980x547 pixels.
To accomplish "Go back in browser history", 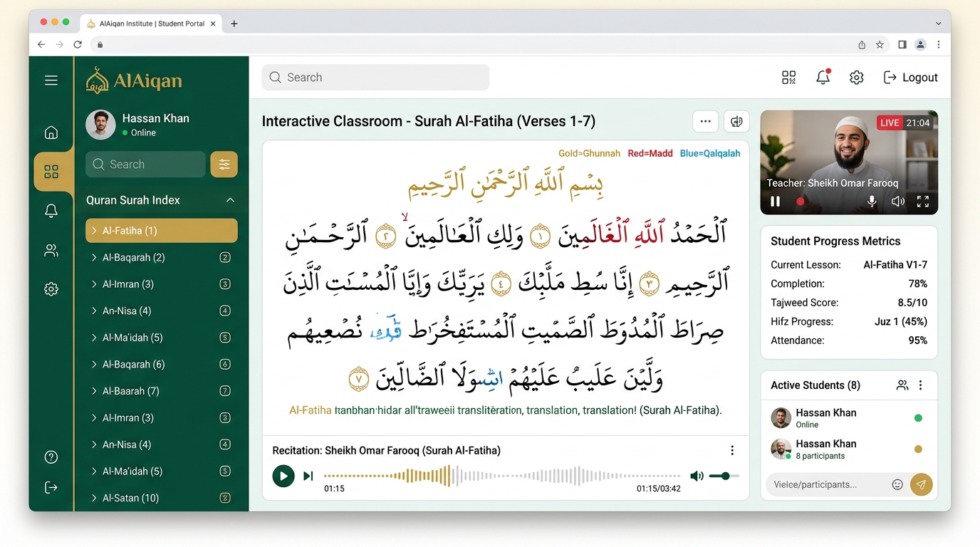I will 41,44.
